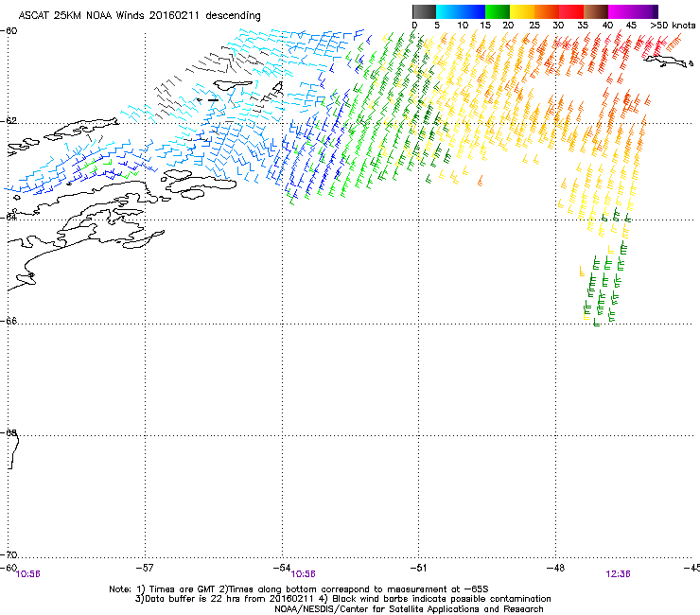Click the -57 longitude axis label
This screenshot has width=700, height=615.
point(145,568)
